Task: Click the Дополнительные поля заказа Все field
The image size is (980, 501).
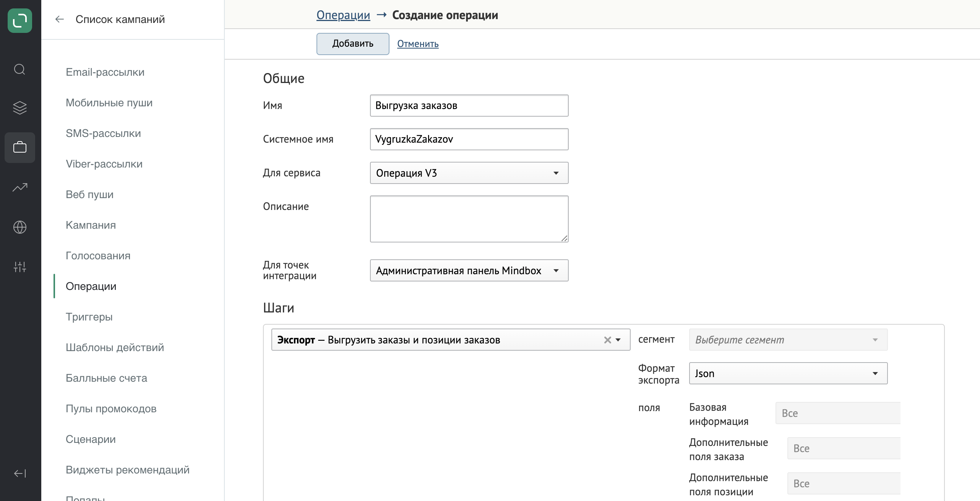Action: coord(844,448)
